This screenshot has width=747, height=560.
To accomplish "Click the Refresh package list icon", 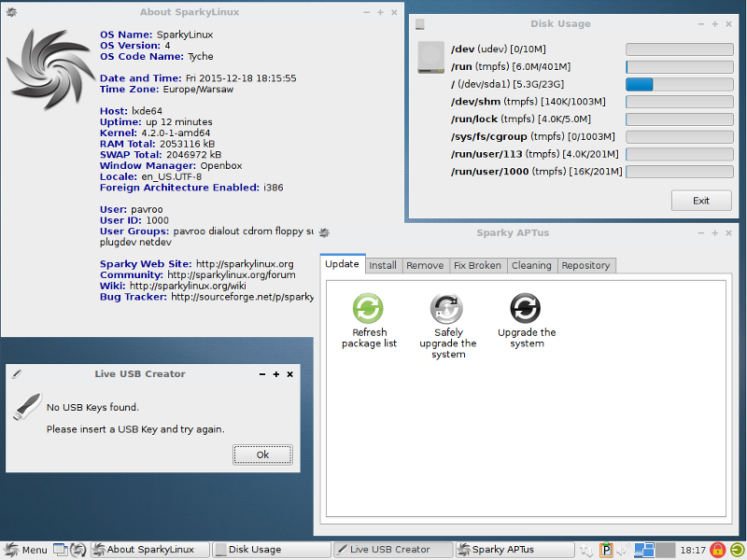I will click(368, 308).
